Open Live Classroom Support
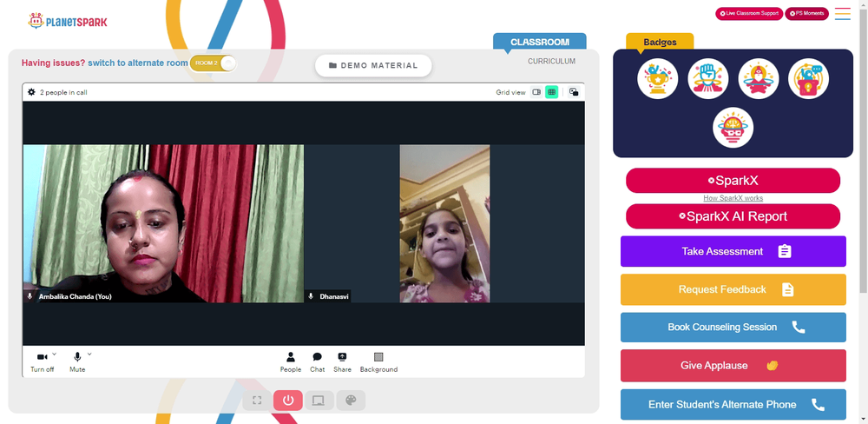 [x=749, y=13]
